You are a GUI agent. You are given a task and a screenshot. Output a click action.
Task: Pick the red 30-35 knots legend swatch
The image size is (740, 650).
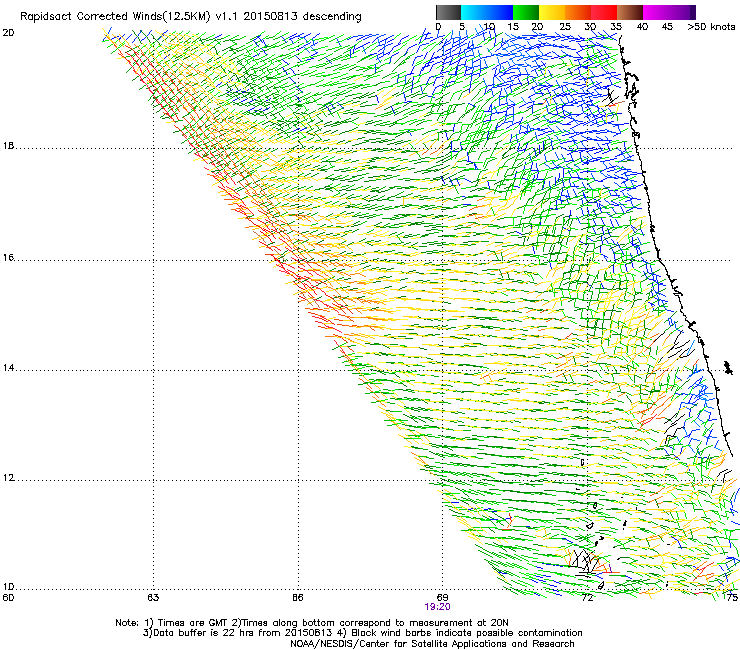tap(604, 12)
